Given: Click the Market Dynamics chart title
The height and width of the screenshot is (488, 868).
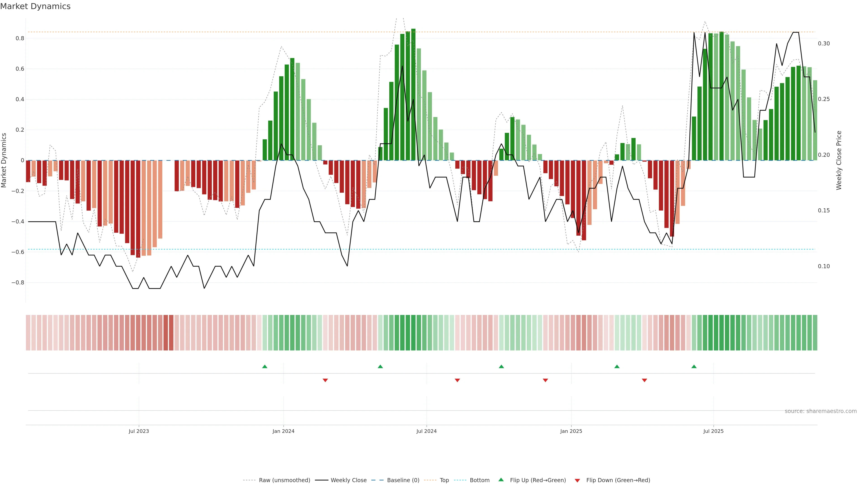Looking at the screenshot, I should point(35,6).
